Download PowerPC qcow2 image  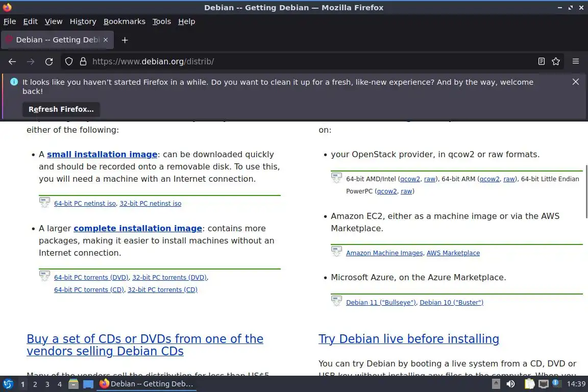coord(387,191)
